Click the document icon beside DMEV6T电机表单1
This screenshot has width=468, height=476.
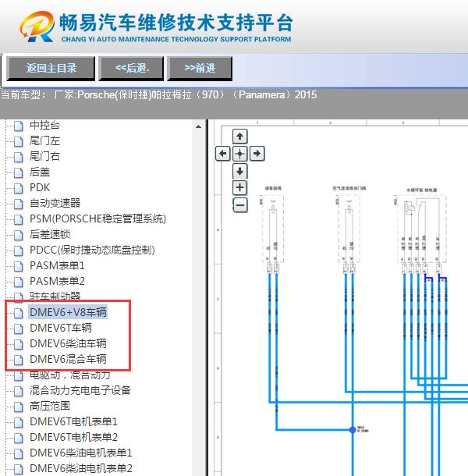19,422
